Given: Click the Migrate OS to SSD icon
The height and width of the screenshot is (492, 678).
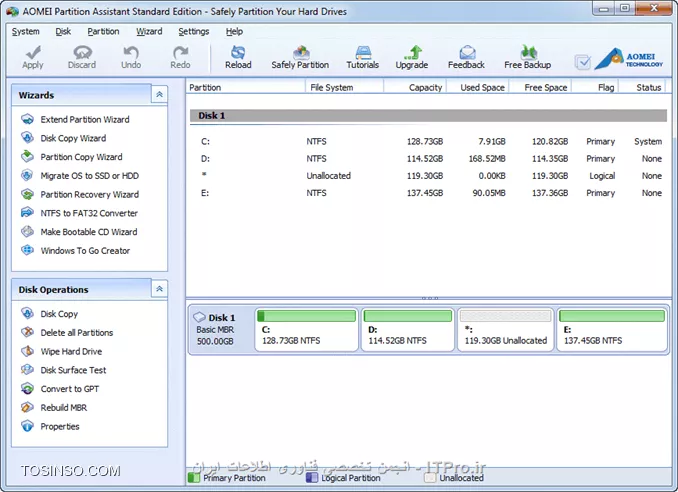Looking at the screenshot, I should [27, 175].
